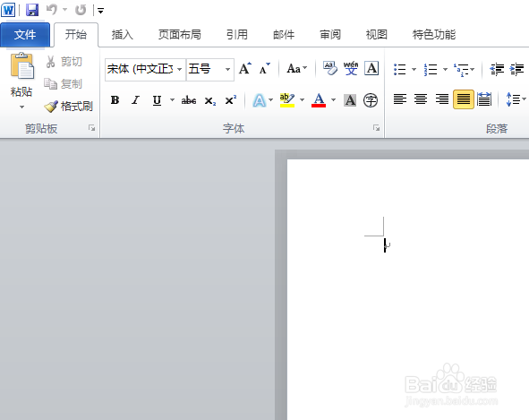This screenshot has height=420, width=529.
Task: Click the Grow Font icon
Action: point(245,69)
